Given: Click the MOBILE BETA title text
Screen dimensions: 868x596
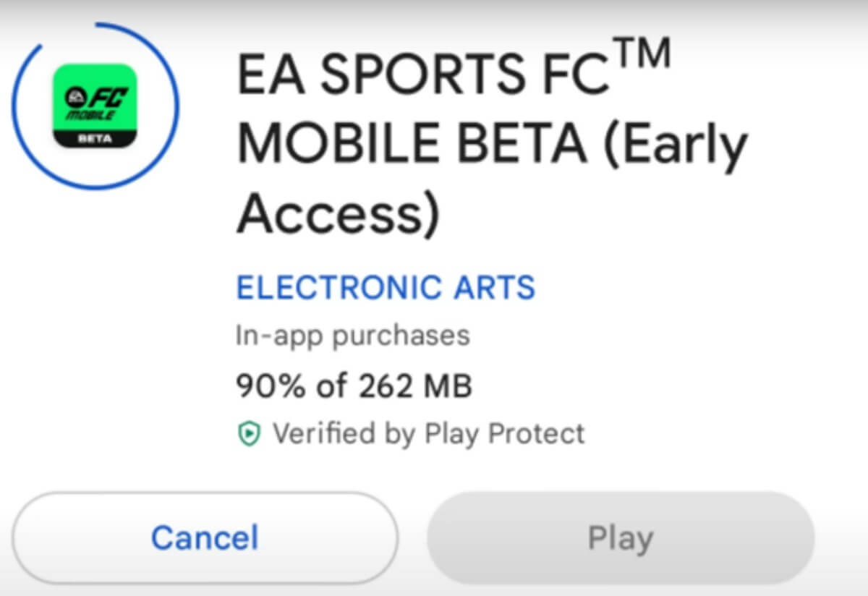Looking at the screenshot, I should (412, 143).
